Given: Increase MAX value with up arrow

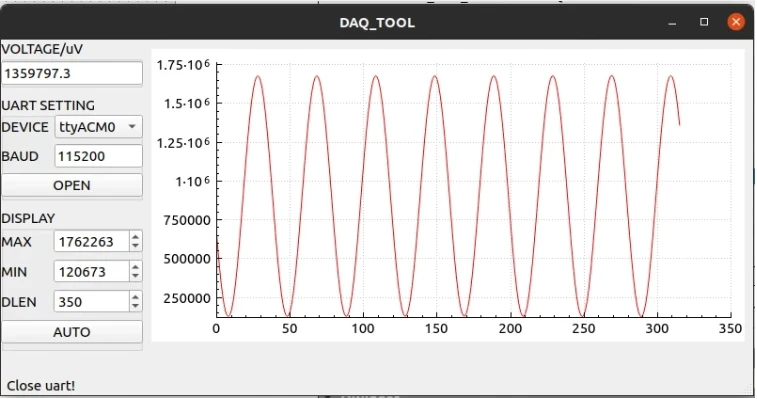Looking at the screenshot, I should click(x=136, y=237).
